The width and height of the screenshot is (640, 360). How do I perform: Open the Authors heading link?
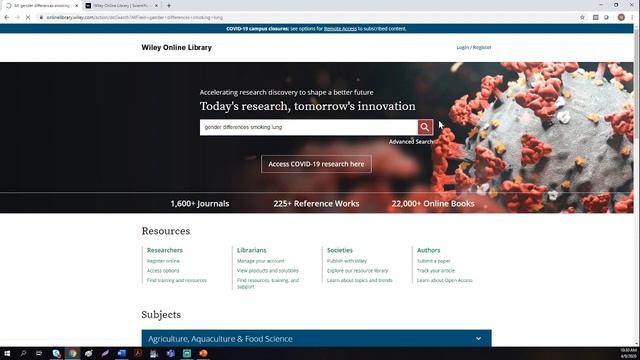(429, 250)
